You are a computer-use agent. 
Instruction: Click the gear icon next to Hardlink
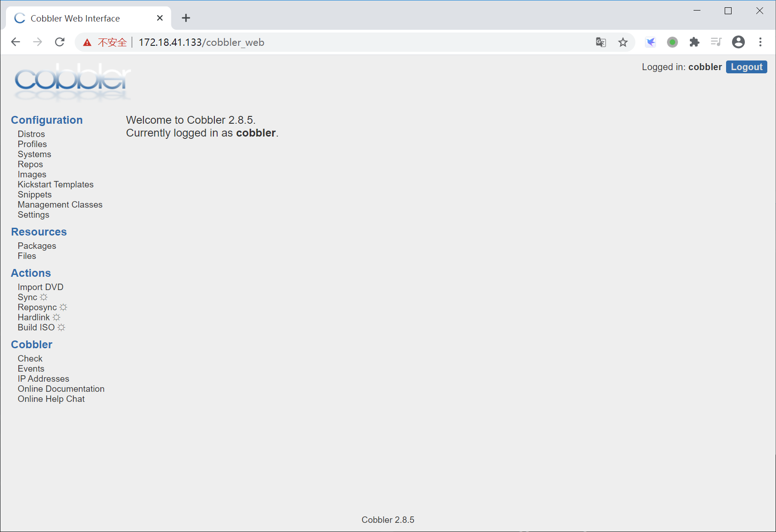tap(56, 318)
